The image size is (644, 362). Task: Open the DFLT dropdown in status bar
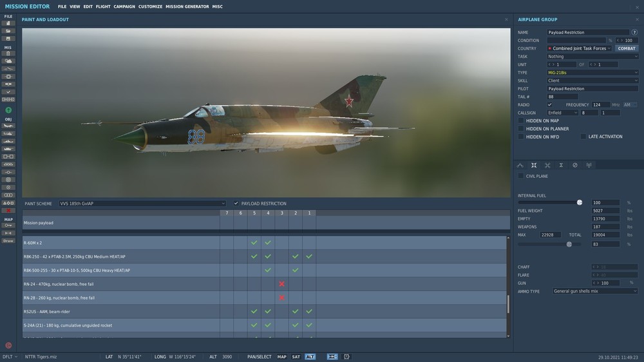tap(10, 357)
